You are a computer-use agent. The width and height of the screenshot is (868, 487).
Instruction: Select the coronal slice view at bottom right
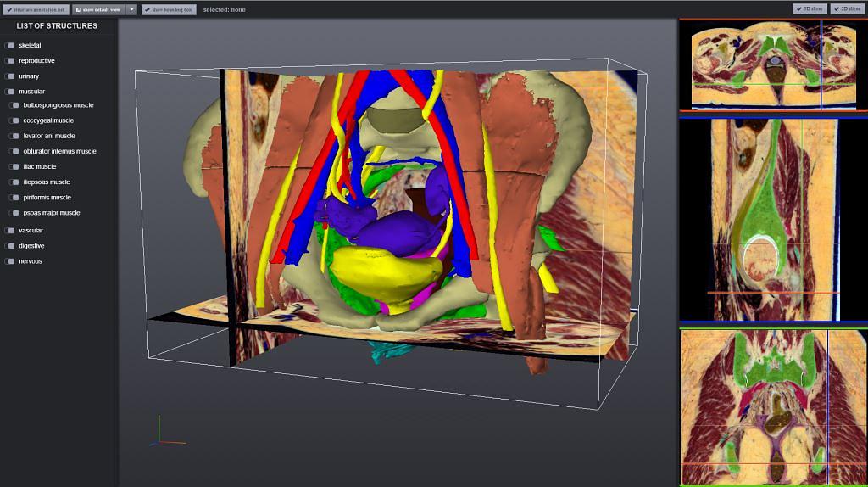click(772, 407)
